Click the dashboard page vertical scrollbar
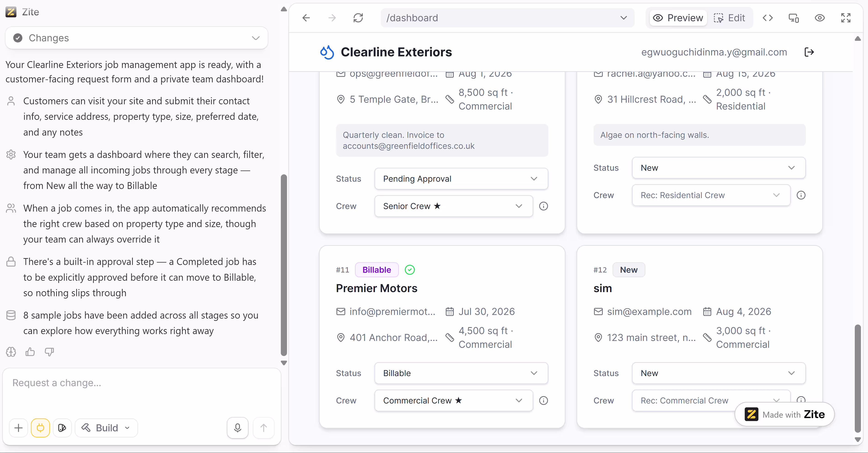 pyautogui.click(x=858, y=378)
